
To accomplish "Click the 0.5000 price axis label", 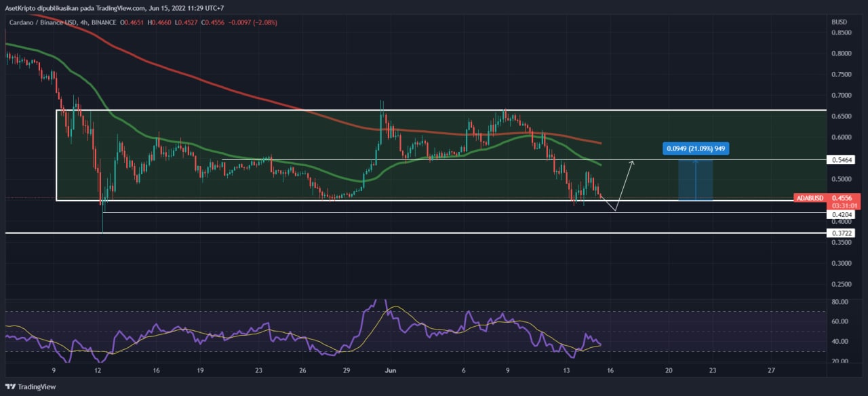I will pos(842,179).
